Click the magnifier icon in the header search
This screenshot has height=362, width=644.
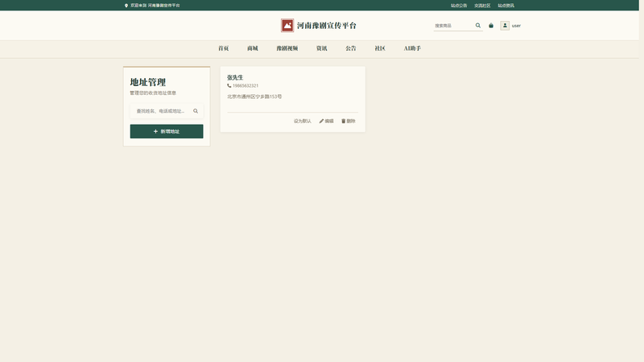pyautogui.click(x=477, y=26)
